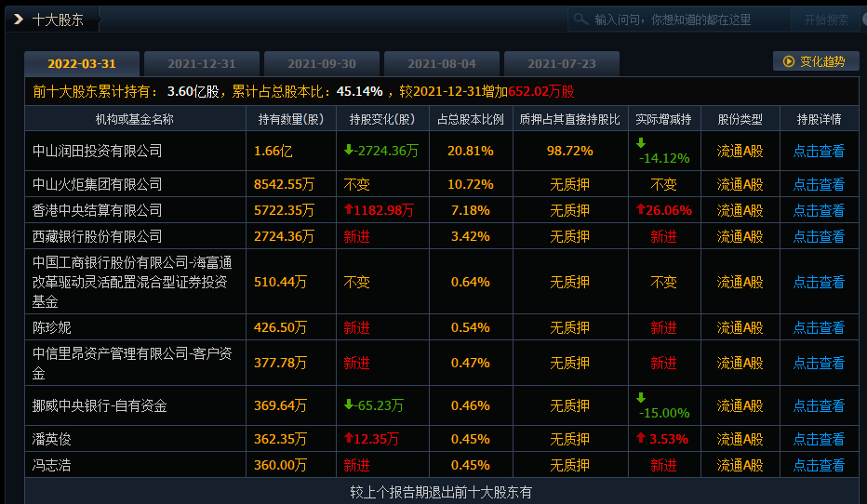The image size is (867, 504).
Task: Click the 652.02万股 increase figure
Action: [541, 91]
